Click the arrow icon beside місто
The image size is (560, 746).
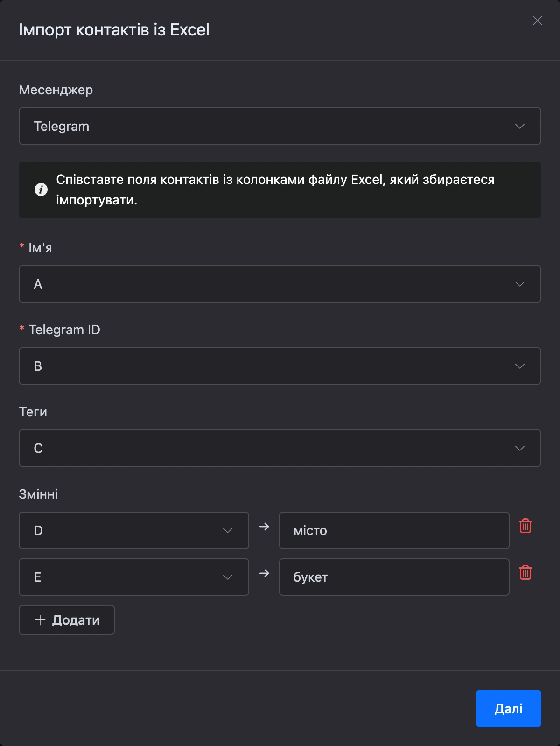[x=264, y=527]
